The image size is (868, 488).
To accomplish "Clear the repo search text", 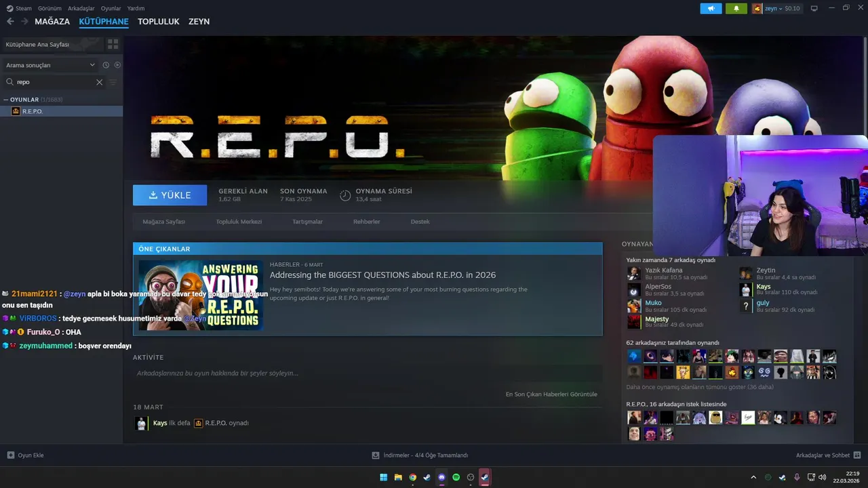I will pos(99,82).
